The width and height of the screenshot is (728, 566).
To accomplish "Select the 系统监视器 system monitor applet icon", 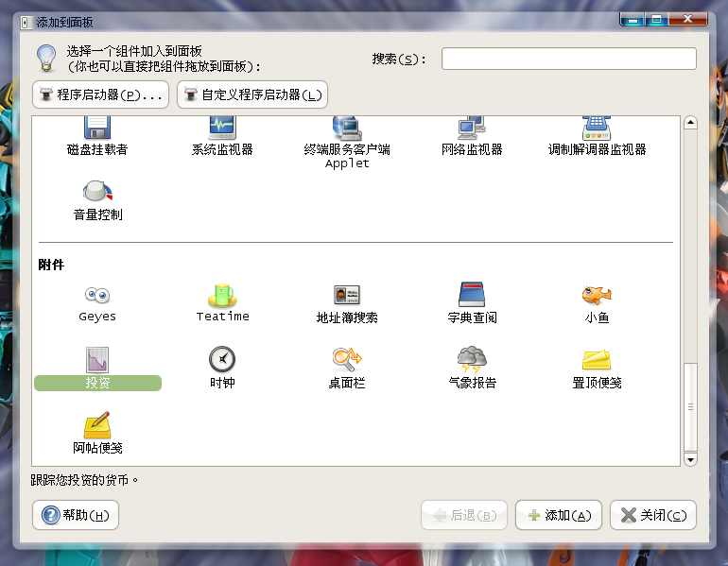I will [222, 128].
